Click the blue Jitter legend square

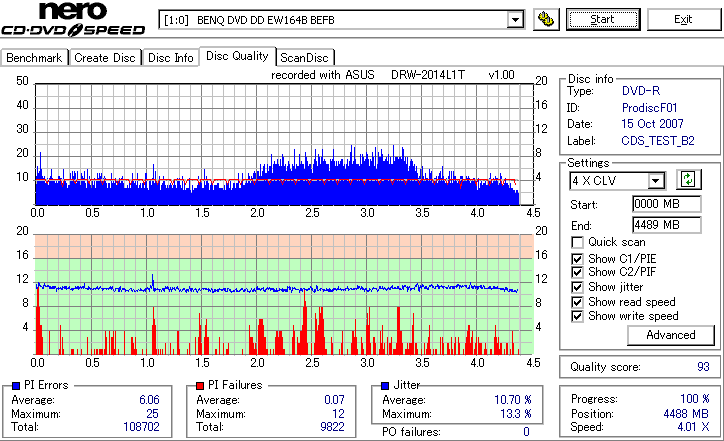click(x=385, y=386)
